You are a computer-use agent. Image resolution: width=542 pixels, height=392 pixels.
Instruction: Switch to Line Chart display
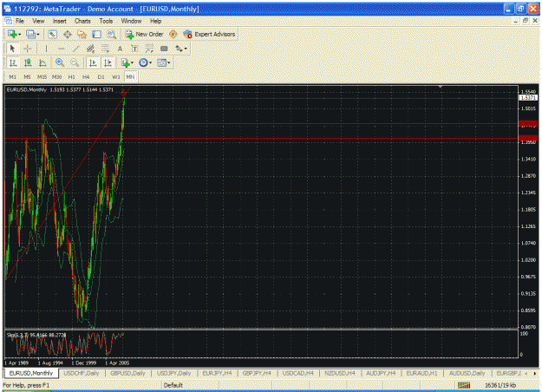(x=42, y=63)
